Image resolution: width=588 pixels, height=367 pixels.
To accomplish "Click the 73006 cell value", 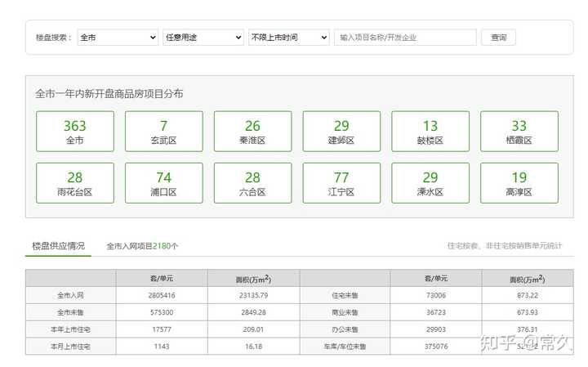I will [436, 295].
